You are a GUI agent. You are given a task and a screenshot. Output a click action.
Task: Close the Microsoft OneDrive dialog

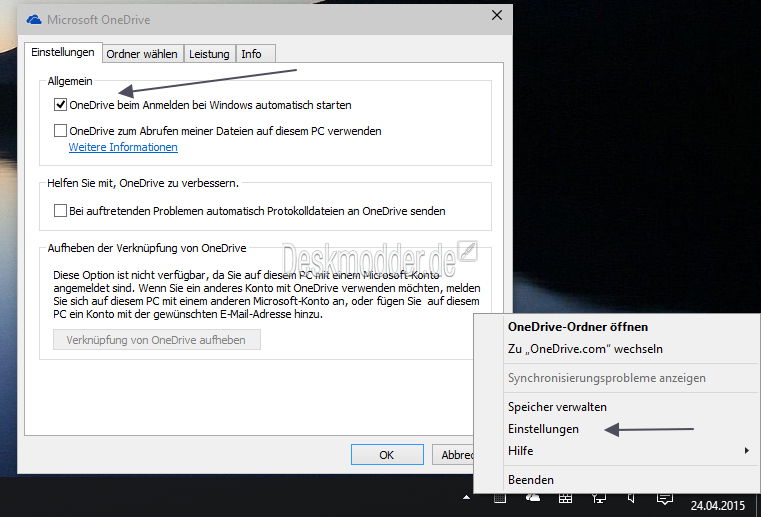(497, 16)
